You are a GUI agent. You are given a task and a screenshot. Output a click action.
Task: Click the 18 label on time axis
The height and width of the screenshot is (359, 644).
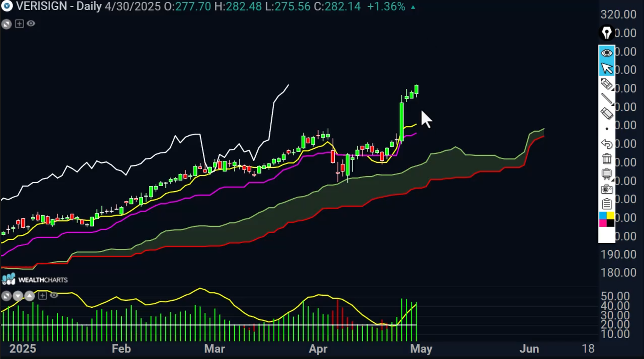coord(588,349)
